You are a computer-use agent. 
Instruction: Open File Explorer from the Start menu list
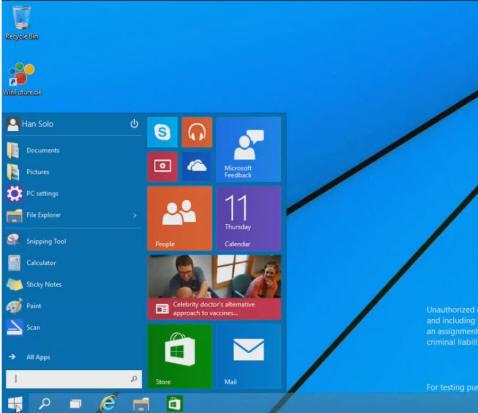pos(74,215)
